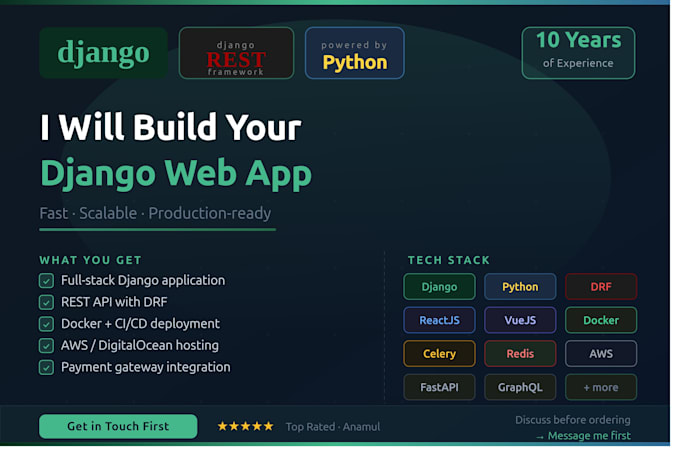Select the VueJS tech stack chip
680x456 pixels.
520,320
